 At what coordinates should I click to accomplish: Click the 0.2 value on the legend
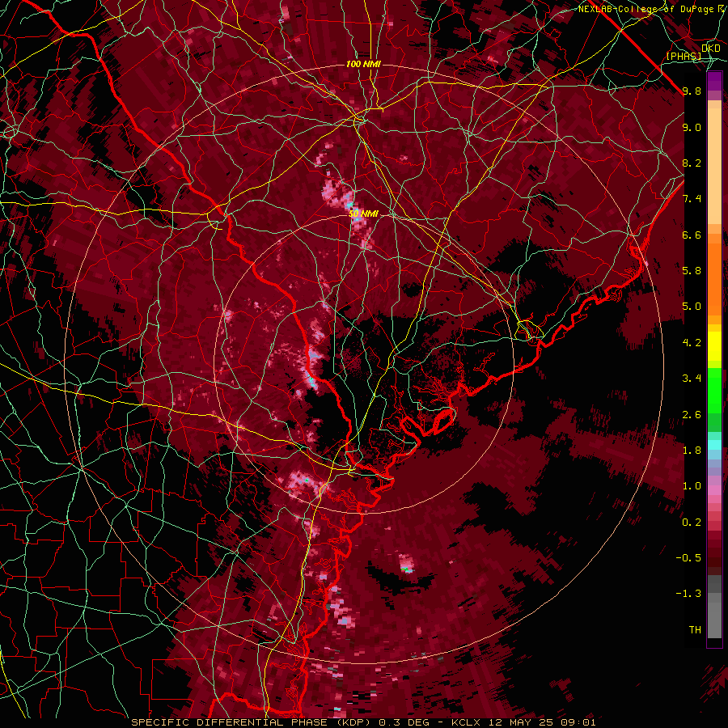pyautogui.click(x=692, y=523)
